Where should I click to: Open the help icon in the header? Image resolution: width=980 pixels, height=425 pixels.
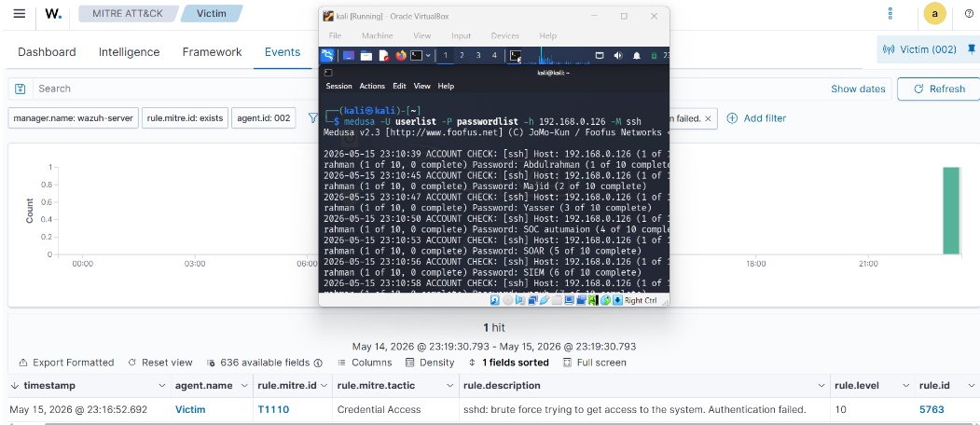[x=970, y=14]
